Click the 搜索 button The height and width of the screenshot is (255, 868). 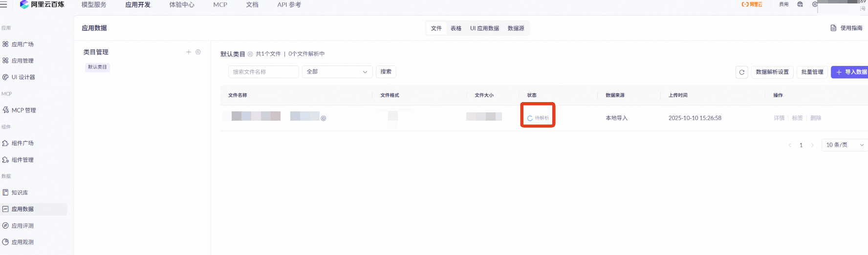pyautogui.click(x=386, y=72)
